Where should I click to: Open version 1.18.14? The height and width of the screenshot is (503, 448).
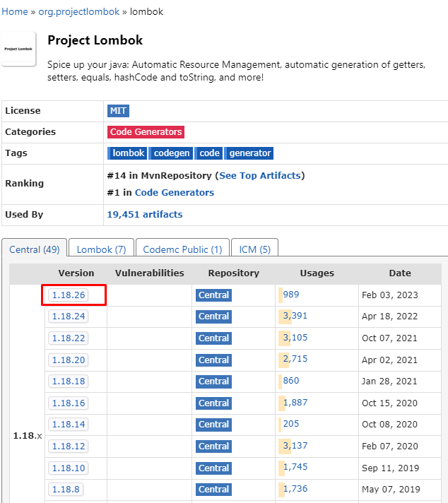click(x=69, y=424)
